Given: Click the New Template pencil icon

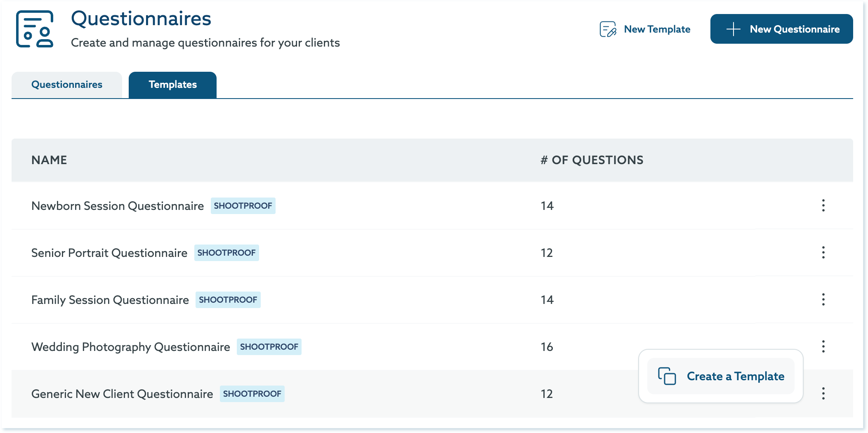Looking at the screenshot, I should 608,29.
